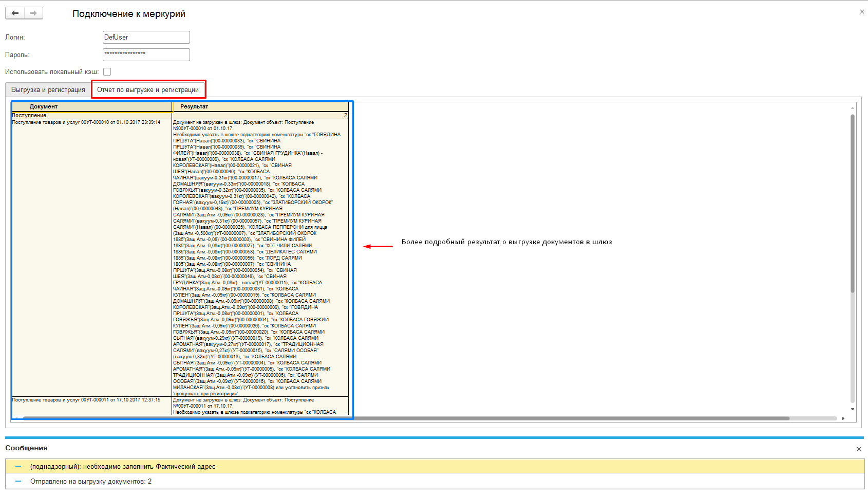Open Отчет по выгрузке и регистрации tab
This screenshot has height=495, width=868.
(148, 89)
